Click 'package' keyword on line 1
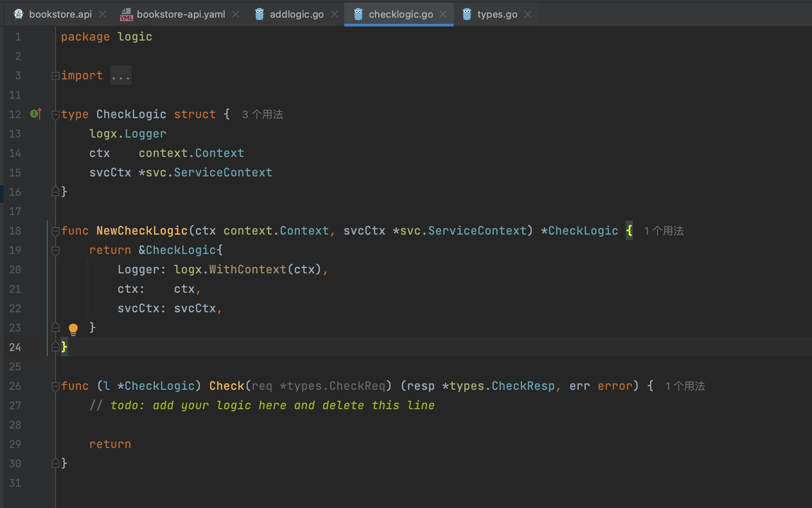This screenshot has width=812, height=508. coord(85,37)
